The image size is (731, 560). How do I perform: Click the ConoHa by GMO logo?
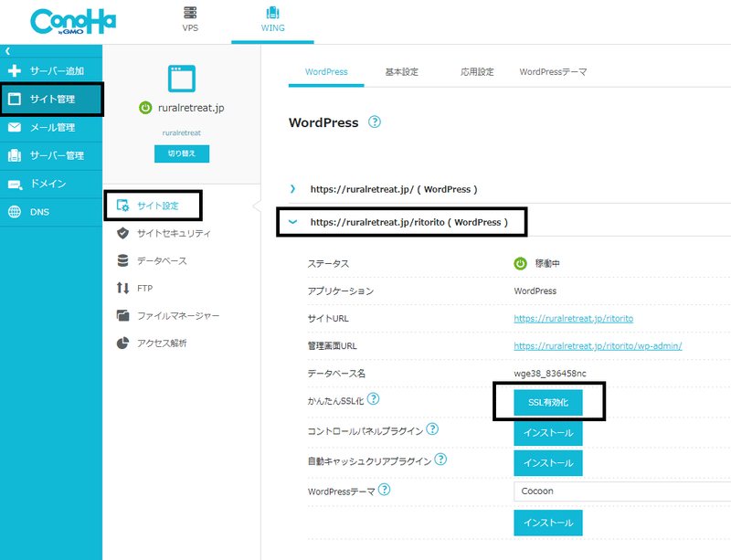pyautogui.click(x=73, y=21)
